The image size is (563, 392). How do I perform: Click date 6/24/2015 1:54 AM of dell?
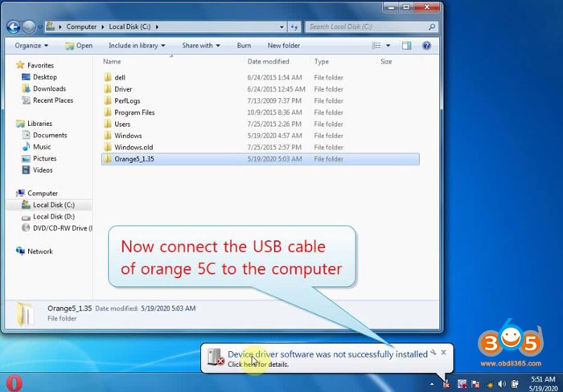(275, 77)
